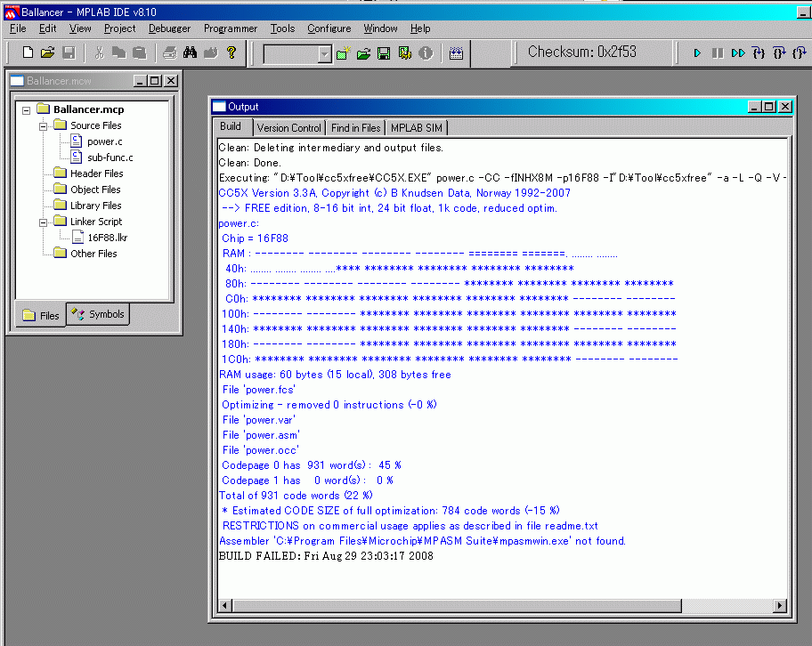This screenshot has height=646, width=812.
Task: Click the Open File toolbar icon
Action: point(48,52)
